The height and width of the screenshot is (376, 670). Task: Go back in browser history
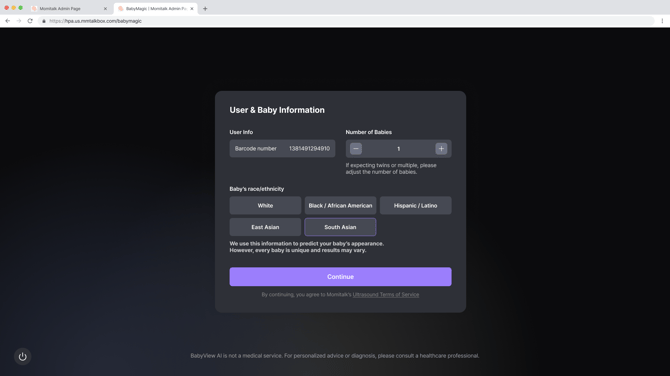(8, 21)
